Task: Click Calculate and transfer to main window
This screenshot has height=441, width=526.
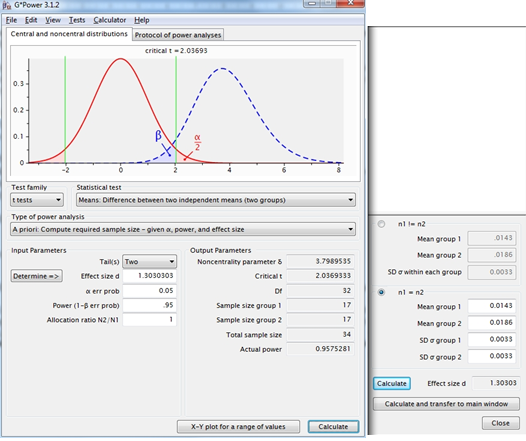Action: coord(446,404)
